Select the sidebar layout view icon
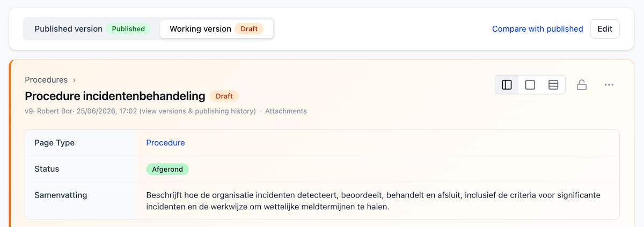This screenshot has height=227, width=644. [x=507, y=85]
